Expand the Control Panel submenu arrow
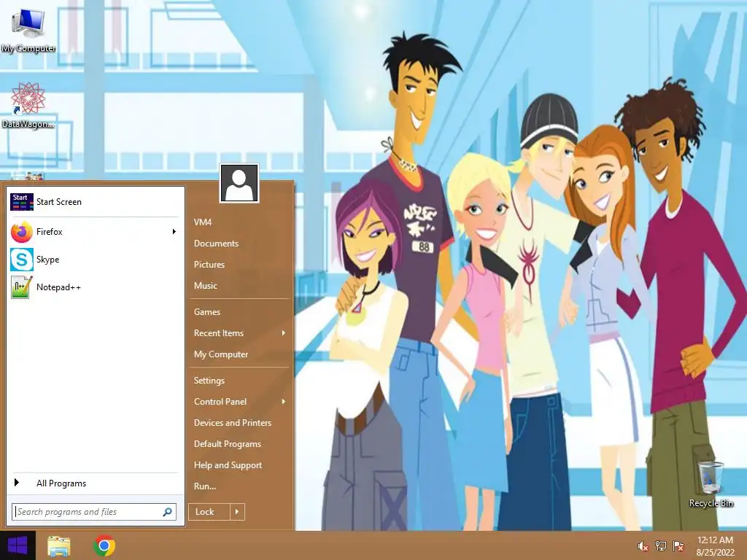This screenshot has height=560, width=747. pos(284,402)
